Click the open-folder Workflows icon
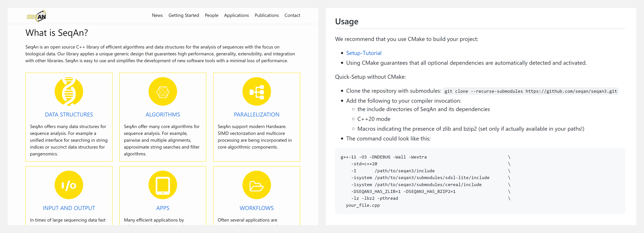Image resolution: width=644 pixels, height=233 pixels. [x=256, y=185]
